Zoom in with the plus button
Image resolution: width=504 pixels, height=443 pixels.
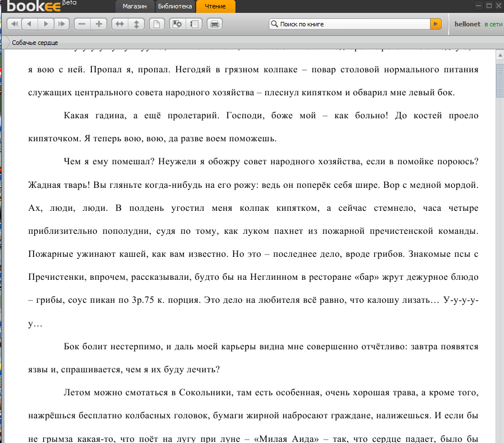[99, 24]
